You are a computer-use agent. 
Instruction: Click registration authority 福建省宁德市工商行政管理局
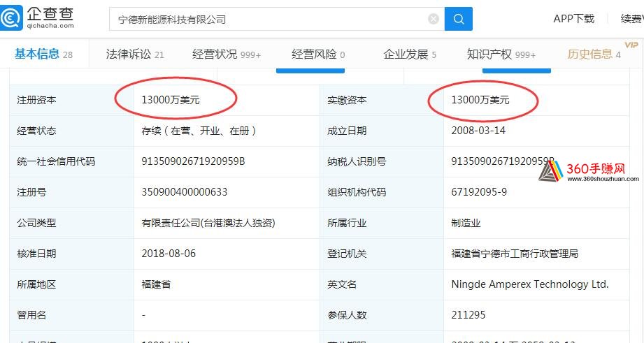point(515,254)
